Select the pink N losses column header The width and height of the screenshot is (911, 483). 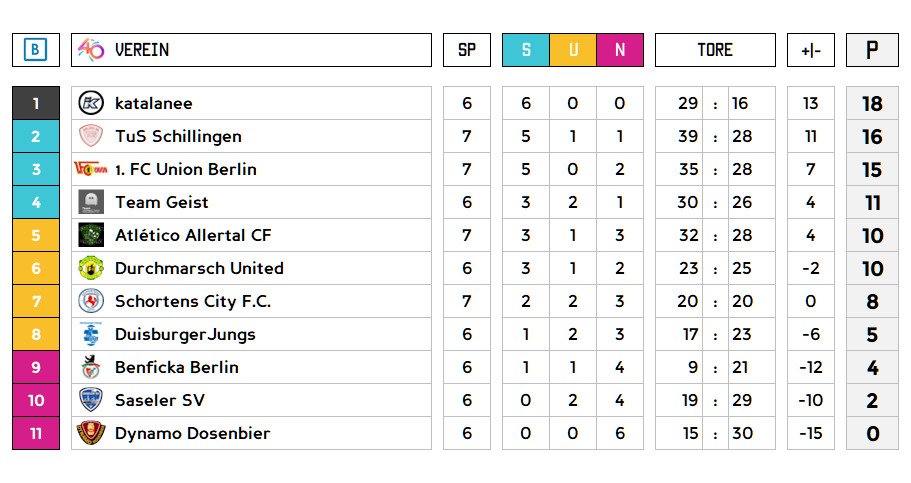620,50
